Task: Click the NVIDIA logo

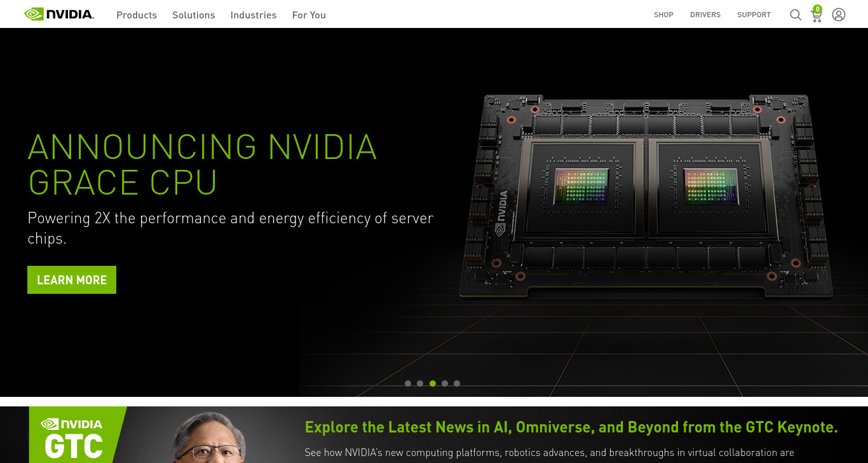Action: pos(59,14)
